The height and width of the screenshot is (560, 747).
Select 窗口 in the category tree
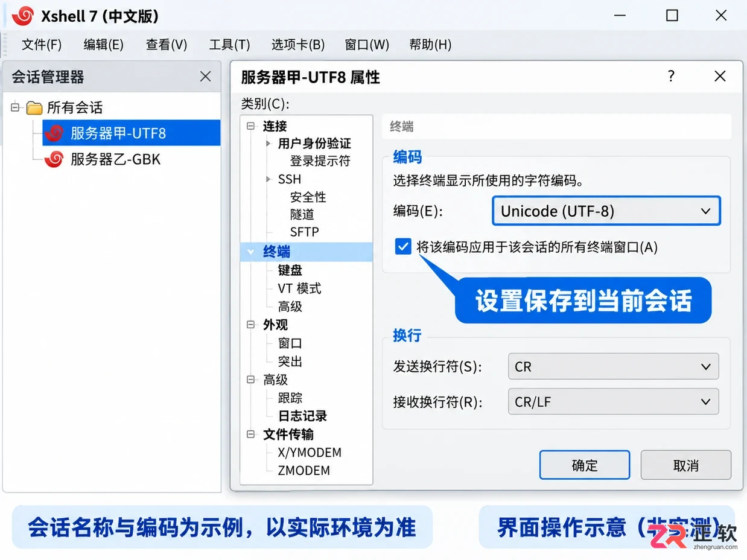(x=290, y=343)
